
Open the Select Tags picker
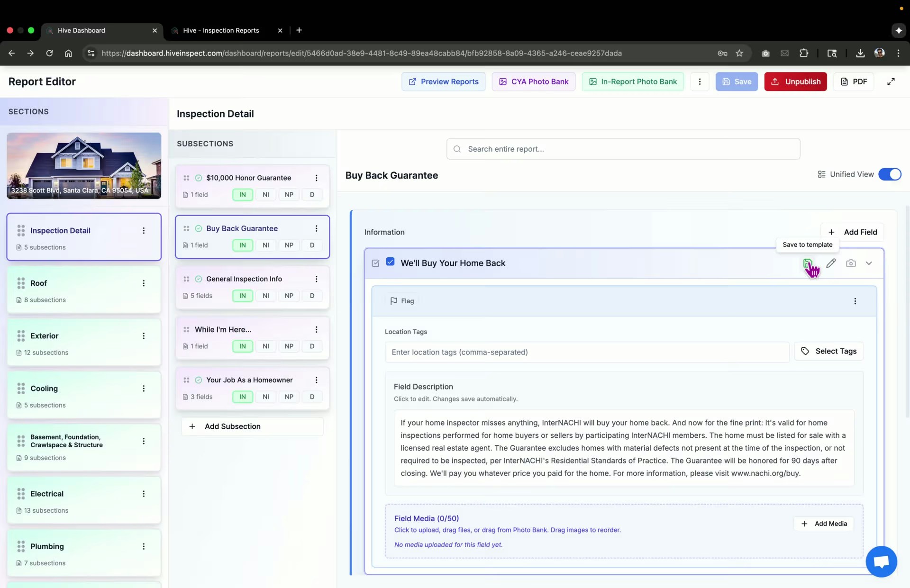pos(828,351)
